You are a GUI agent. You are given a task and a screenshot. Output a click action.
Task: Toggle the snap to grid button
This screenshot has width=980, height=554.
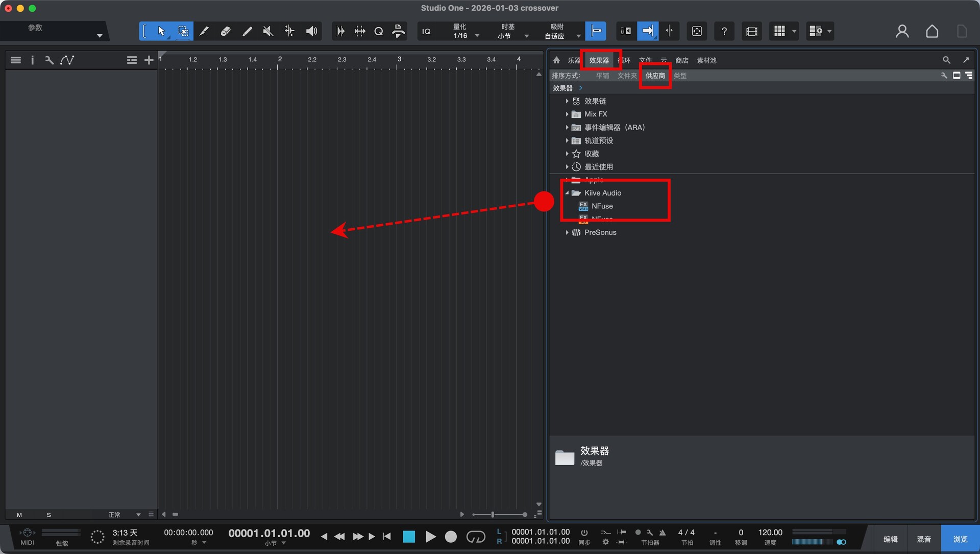click(596, 31)
